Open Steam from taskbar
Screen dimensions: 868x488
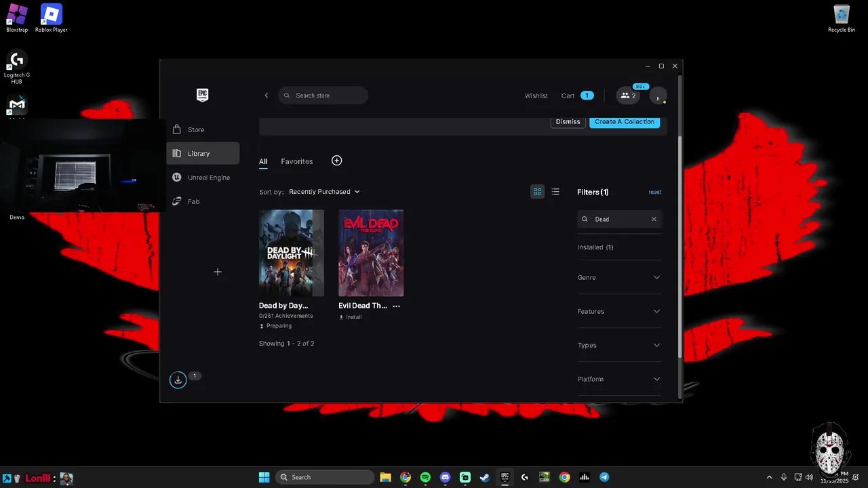coord(485,477)
